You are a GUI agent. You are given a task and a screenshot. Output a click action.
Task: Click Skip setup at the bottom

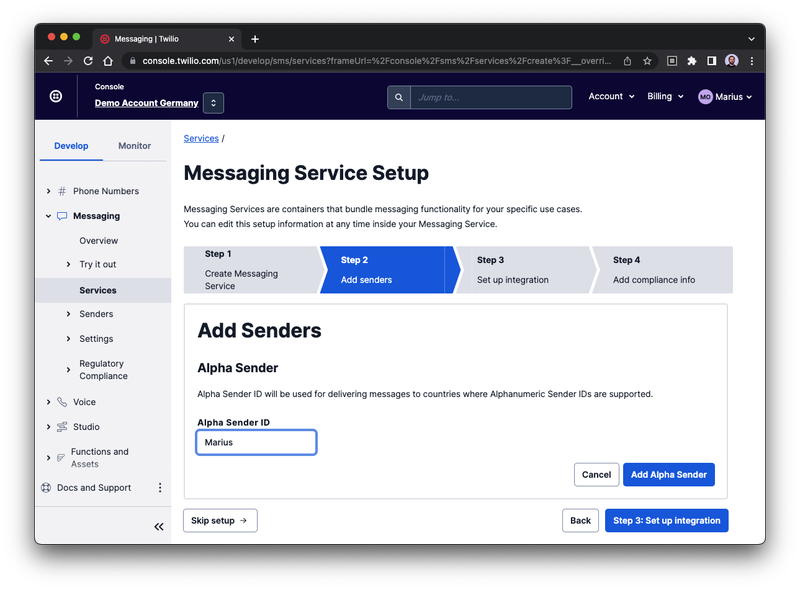[220, 520]
